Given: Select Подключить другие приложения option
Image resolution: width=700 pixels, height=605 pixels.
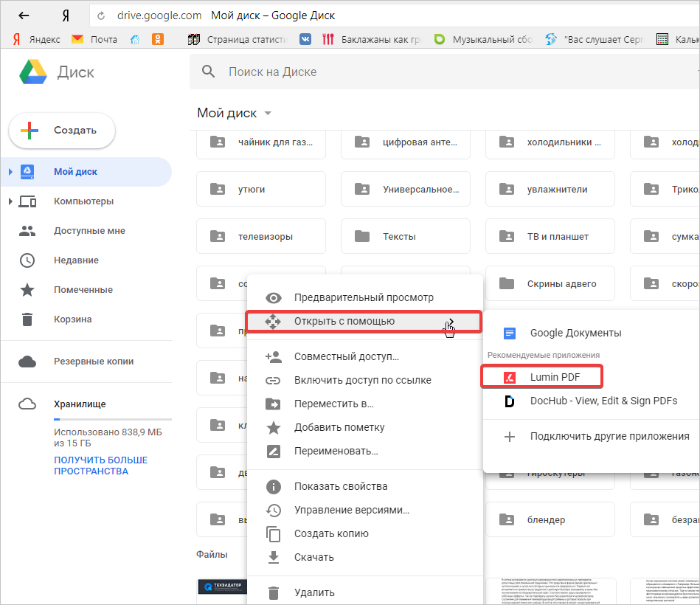Looking at the screenshot, I should click(609, 436).
